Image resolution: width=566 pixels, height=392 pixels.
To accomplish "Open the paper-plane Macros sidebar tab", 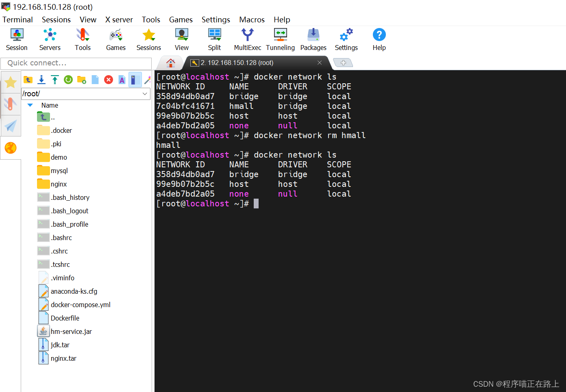I will 11,126.
